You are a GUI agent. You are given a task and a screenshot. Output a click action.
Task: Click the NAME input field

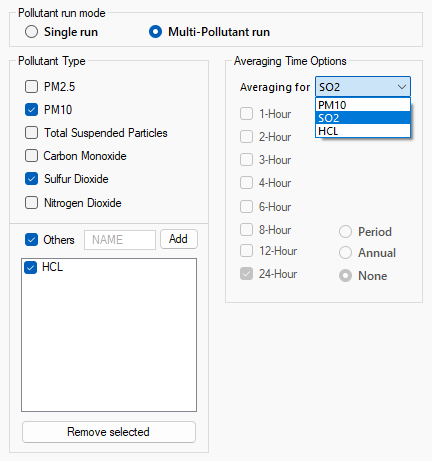point(120,240)
